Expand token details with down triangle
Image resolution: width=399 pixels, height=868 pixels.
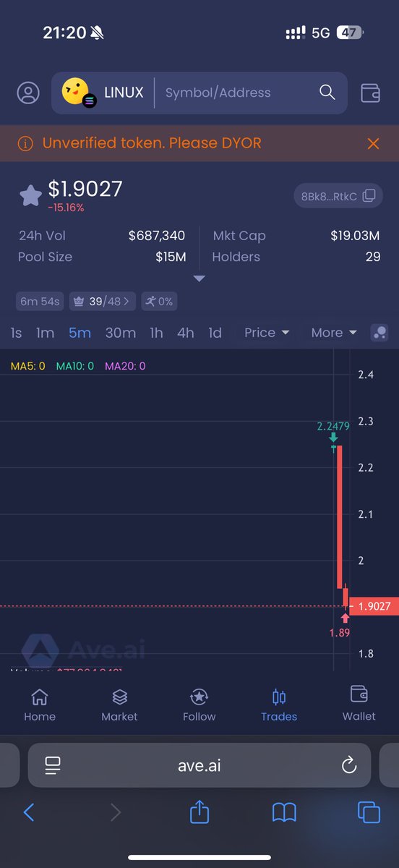coord(199,278)
